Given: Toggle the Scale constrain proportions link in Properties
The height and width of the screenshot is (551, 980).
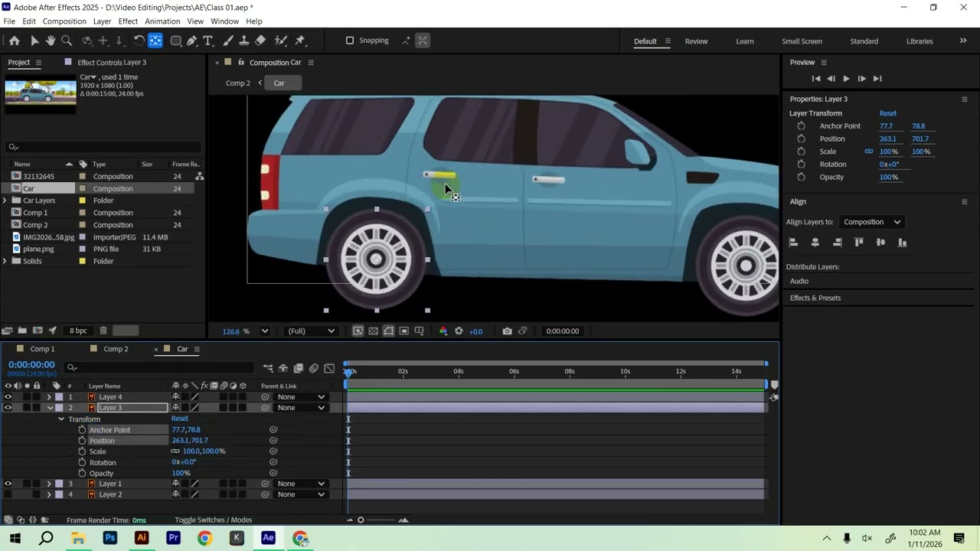Looking at the screenshot, I should [x=869, y=152].
